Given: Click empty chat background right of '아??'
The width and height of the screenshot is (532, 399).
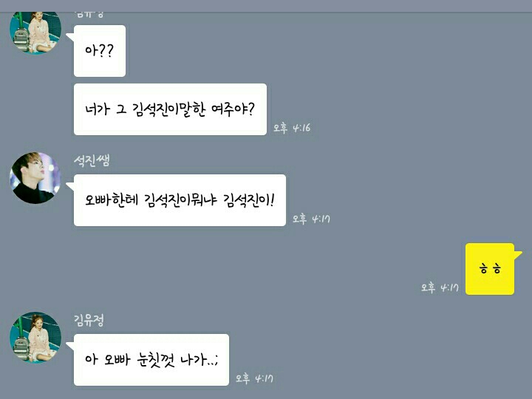Looking at the screenshot, I should 305,51.
